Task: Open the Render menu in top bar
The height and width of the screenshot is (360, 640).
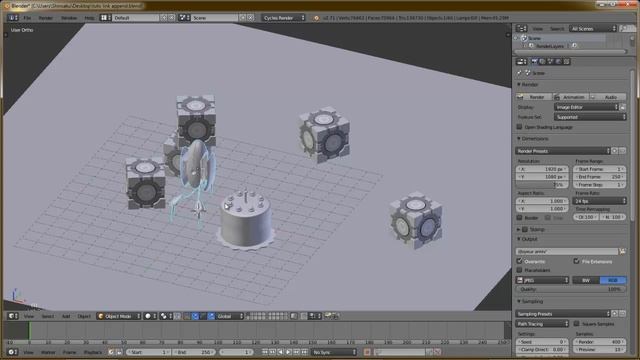Action: tap(45, 18)
